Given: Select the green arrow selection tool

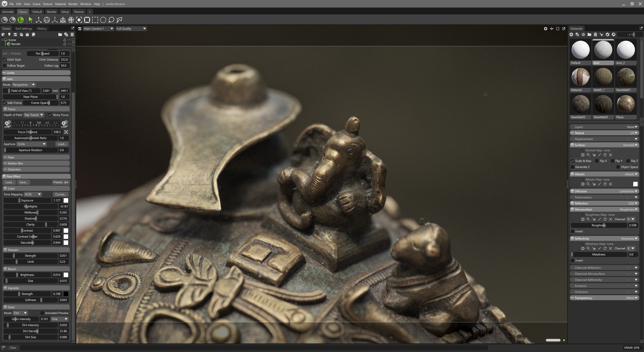Looking at the screenshot, I should (x=31, y=20).
